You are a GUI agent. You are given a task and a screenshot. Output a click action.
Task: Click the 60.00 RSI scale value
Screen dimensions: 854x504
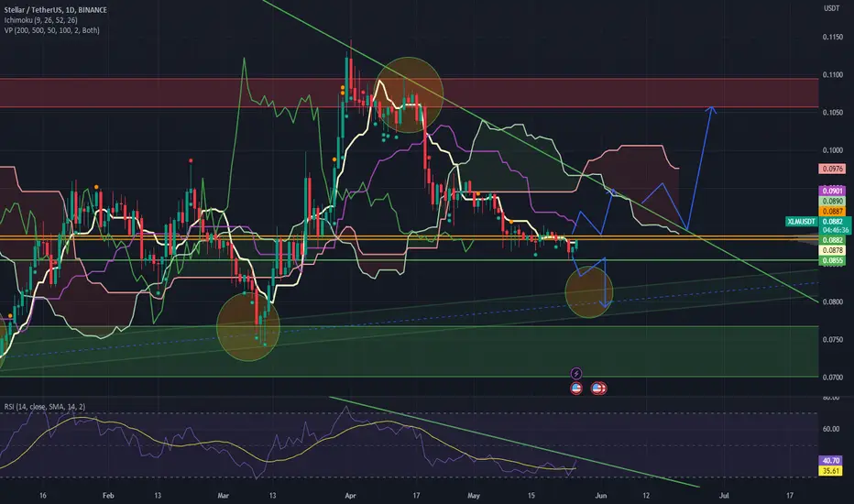pos(831,429)
